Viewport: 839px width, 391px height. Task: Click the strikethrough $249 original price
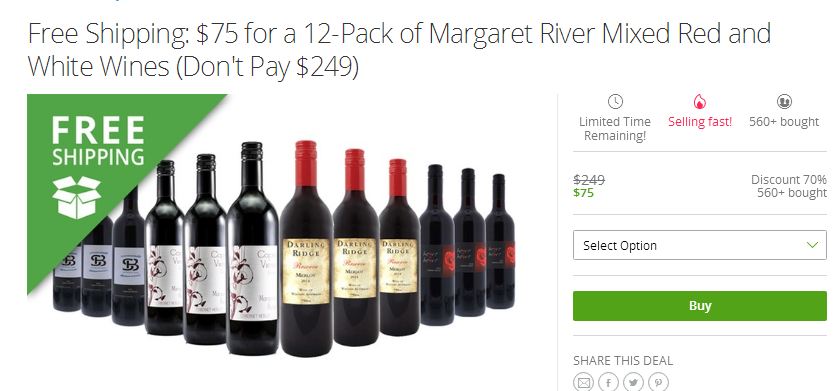(x=589, y=180)
